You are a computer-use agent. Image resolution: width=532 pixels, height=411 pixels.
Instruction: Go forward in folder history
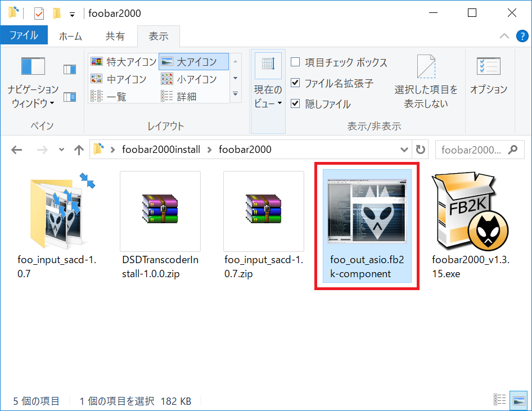point(42,150)
